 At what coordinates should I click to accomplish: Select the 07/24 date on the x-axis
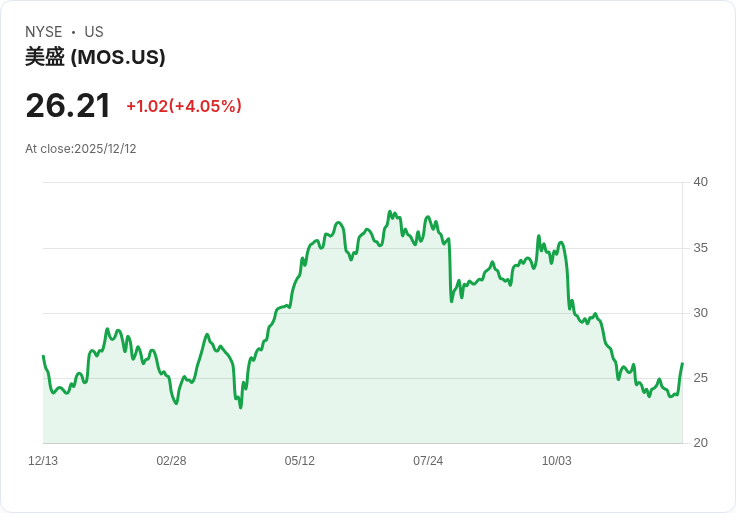coord(428,461)
